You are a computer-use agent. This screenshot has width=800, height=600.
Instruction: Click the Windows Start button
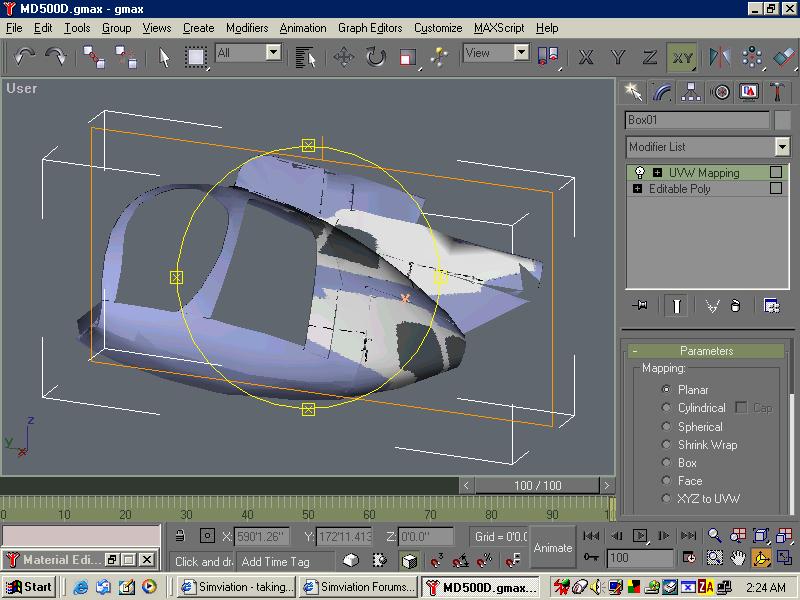pos(28,587)
